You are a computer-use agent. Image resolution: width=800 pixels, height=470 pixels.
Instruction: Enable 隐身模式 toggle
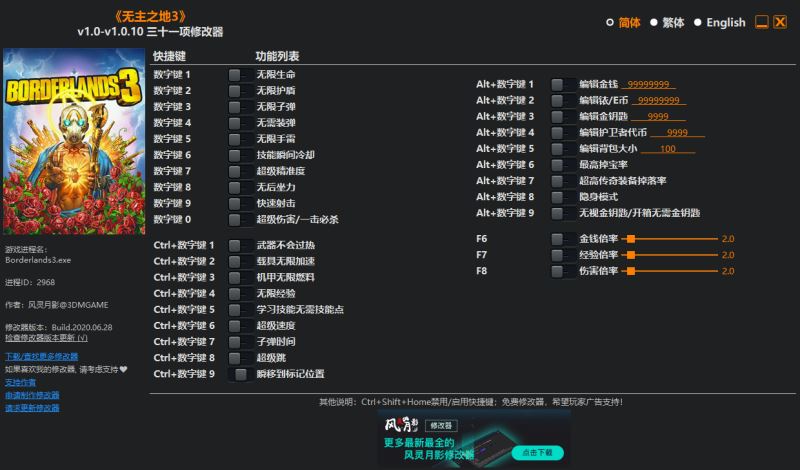point(563,197)
